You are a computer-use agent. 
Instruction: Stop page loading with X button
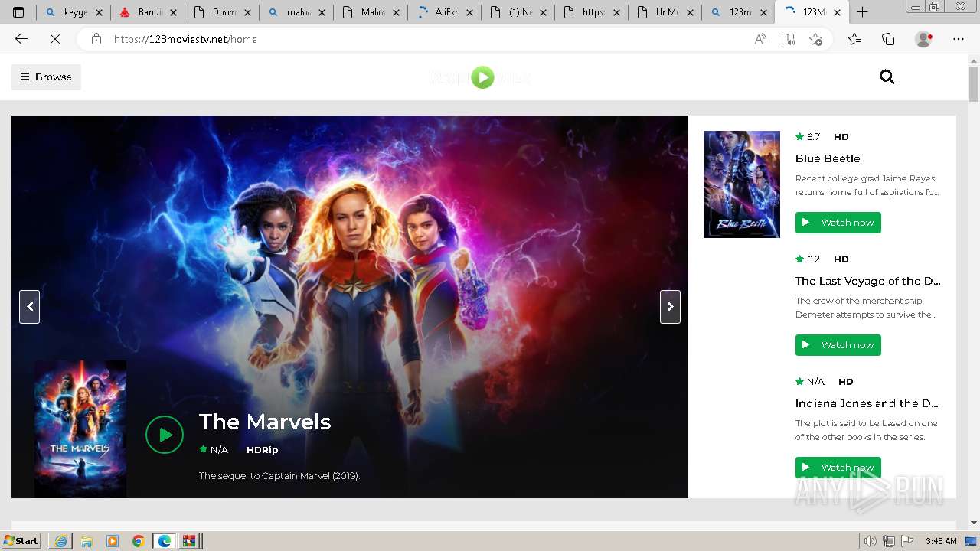pyautogui.click(x=55, y=39)
